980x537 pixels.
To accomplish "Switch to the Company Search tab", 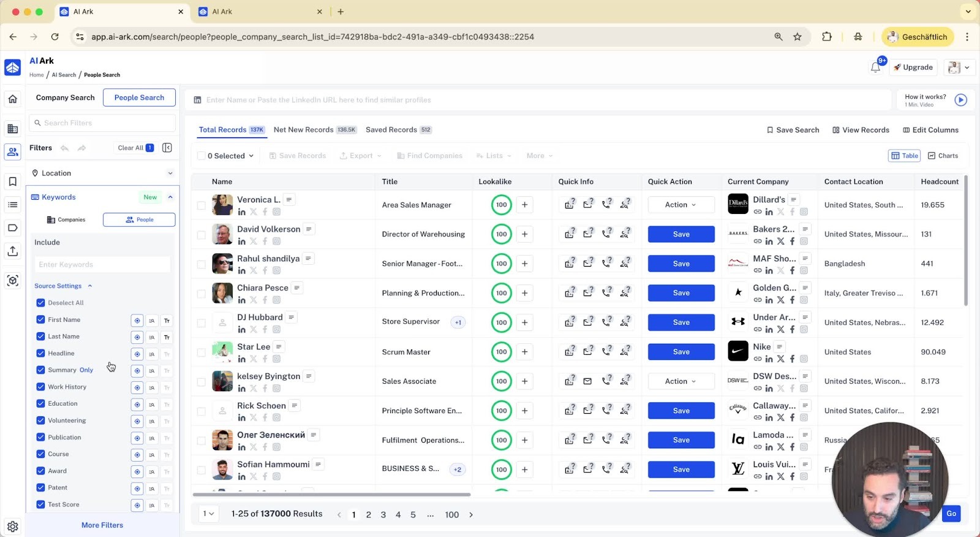I will 65,97.
